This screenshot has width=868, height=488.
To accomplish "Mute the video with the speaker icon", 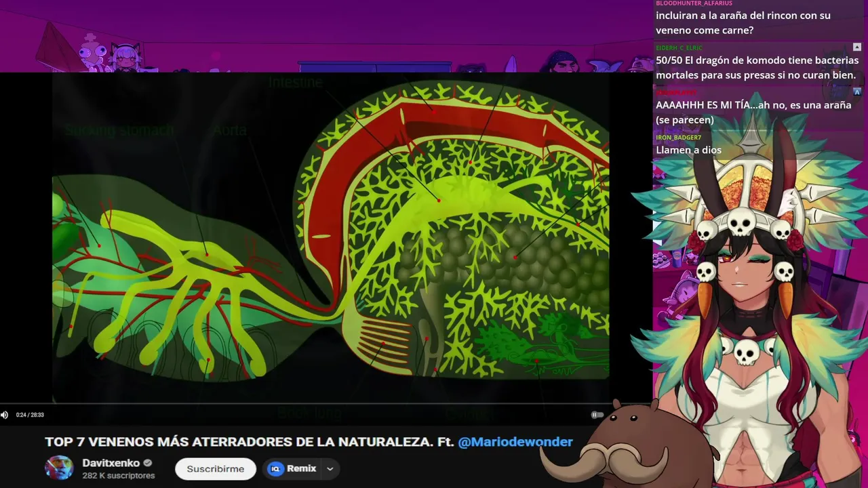I will tap(5, 415).
